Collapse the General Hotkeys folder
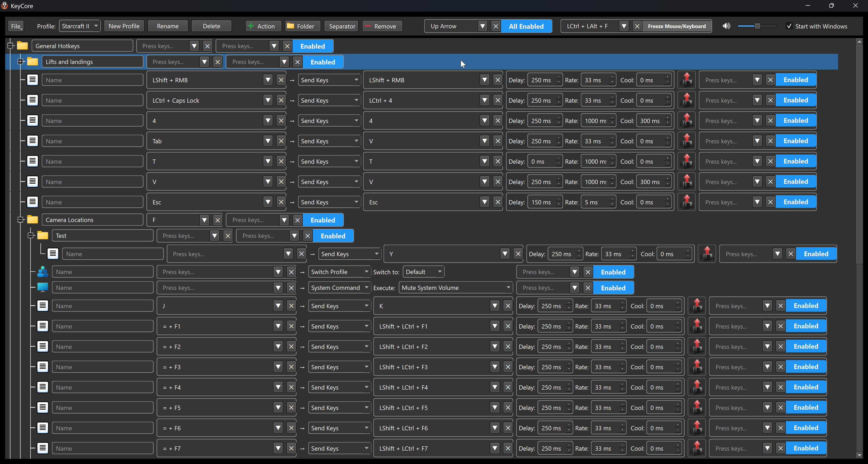The width and height of the screenshot is (868, 464). pos(10,45)
